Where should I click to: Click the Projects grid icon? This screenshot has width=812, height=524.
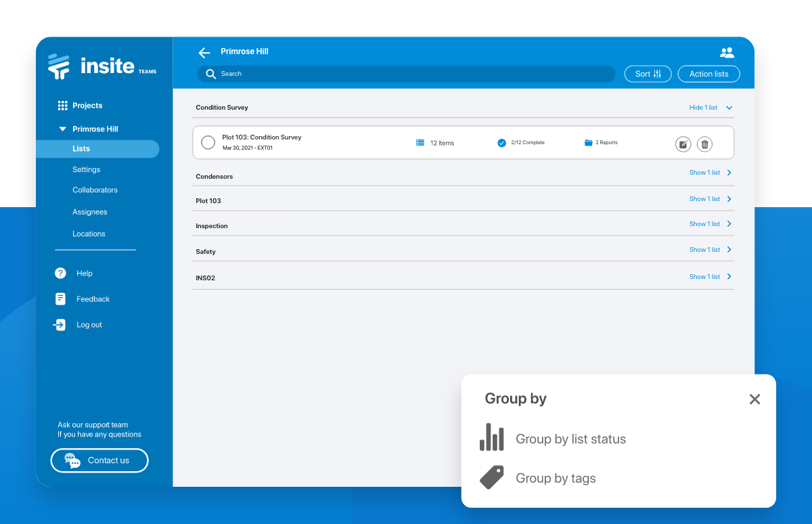point(62,106)
